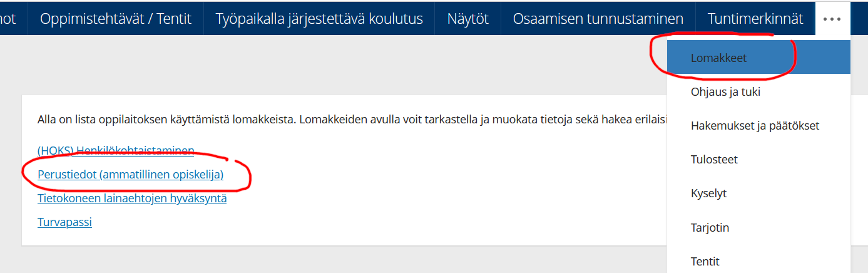Open the Turvapassi form link
868x273 pixels.
[x=64, y=222]
